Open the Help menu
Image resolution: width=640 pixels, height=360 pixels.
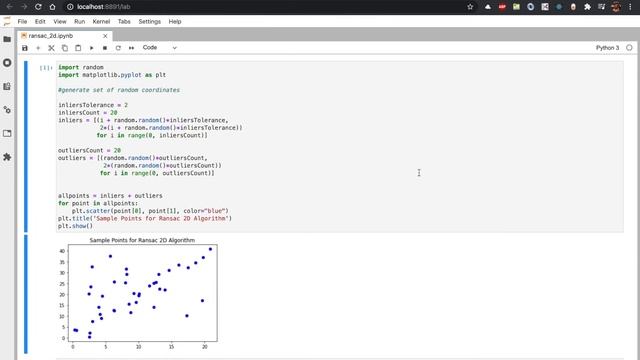click(175, 22)
